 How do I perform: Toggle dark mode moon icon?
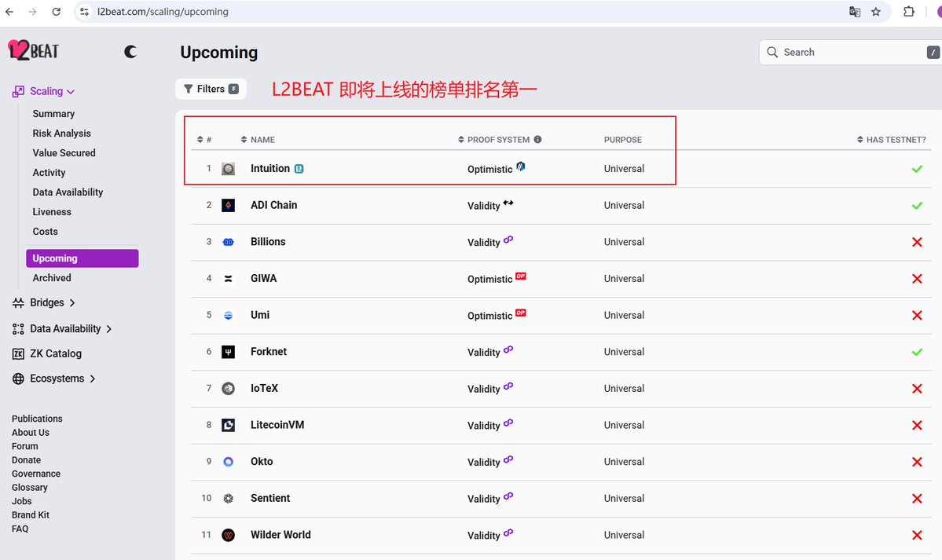[x=130, y=52]
